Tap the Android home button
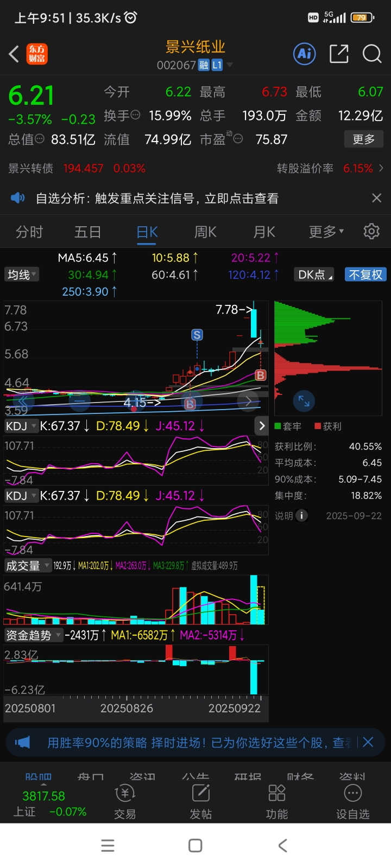 pyautogui.click(x=195, y=846)
